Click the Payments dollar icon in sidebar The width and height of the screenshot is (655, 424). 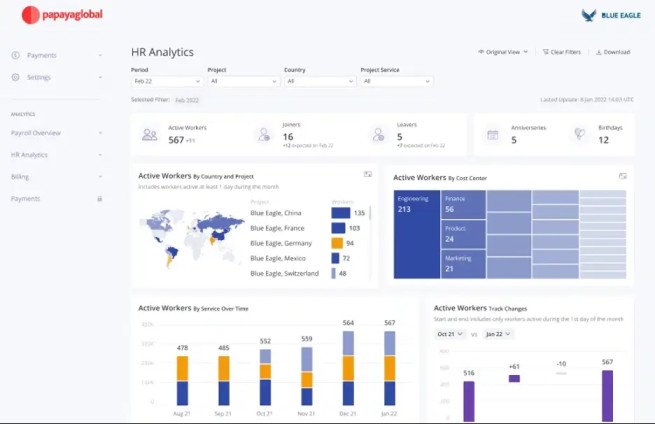(15, 55)
